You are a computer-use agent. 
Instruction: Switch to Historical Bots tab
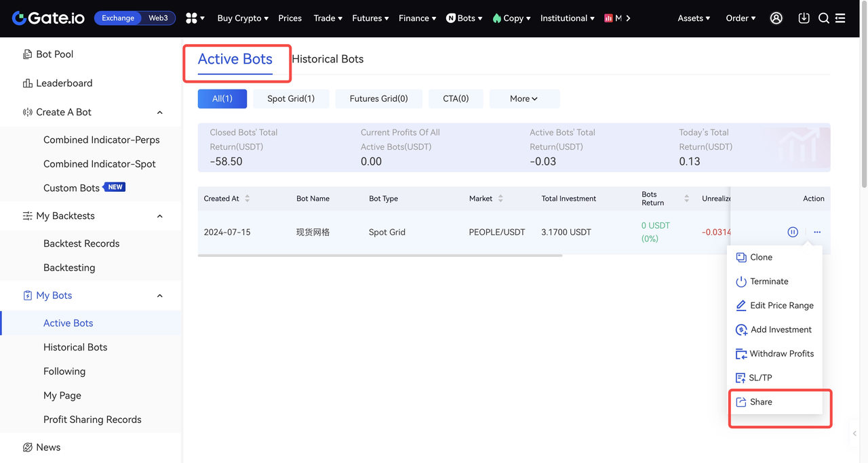[x=328, y=59]
